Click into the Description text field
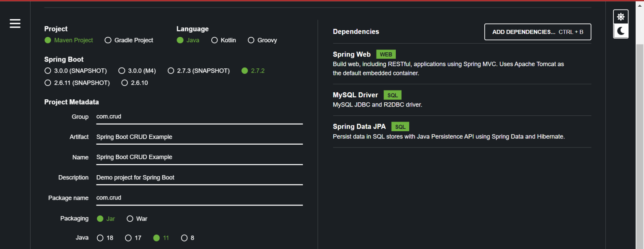 (199, 177)
